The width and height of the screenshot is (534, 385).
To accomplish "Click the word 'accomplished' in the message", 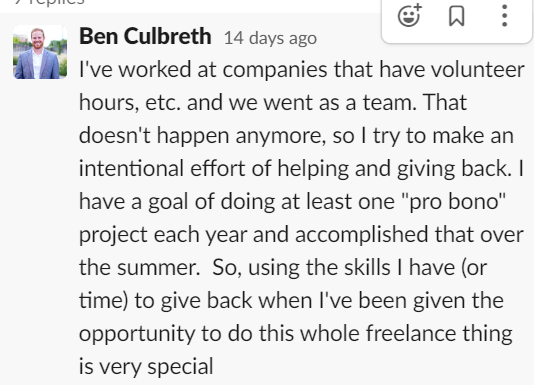I will click(361, 235).
